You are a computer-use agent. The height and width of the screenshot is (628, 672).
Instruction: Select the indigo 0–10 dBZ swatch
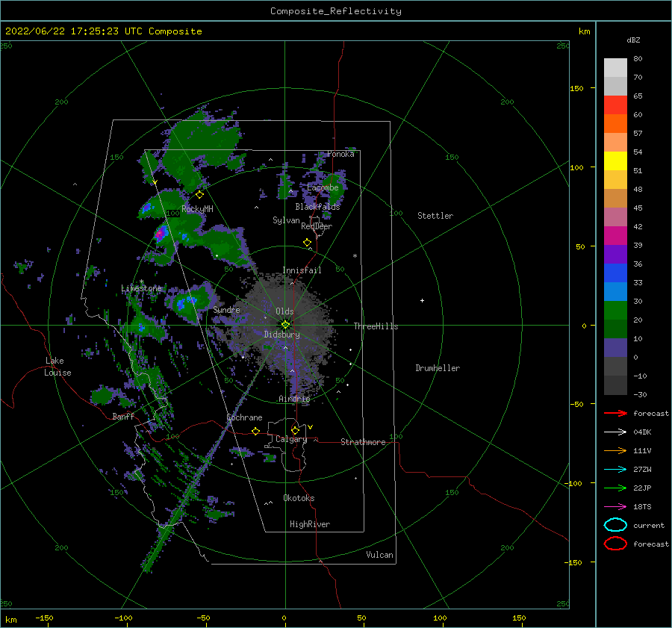pos(615,347)
